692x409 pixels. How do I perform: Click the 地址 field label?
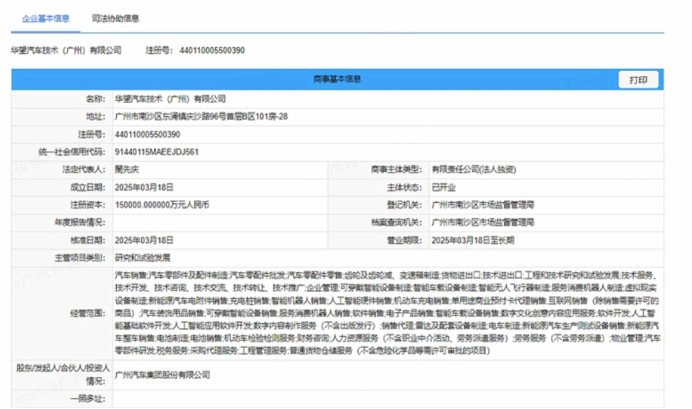(96, 116)
